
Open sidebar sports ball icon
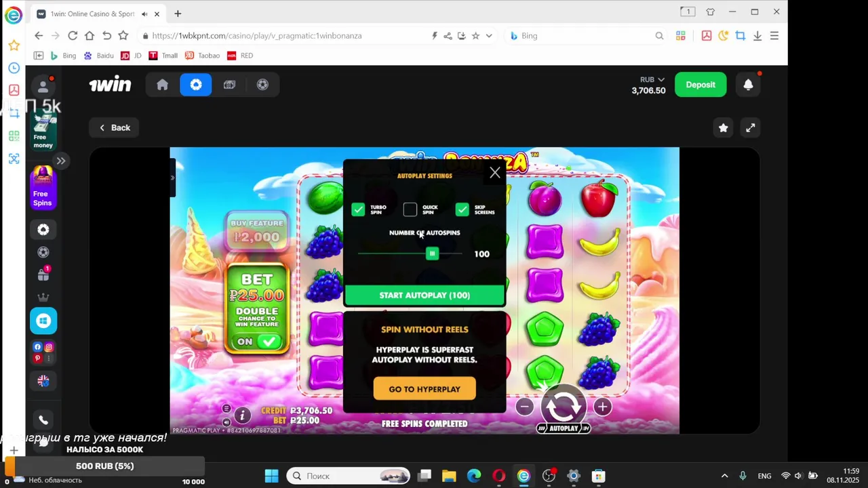tap(43, 252)
